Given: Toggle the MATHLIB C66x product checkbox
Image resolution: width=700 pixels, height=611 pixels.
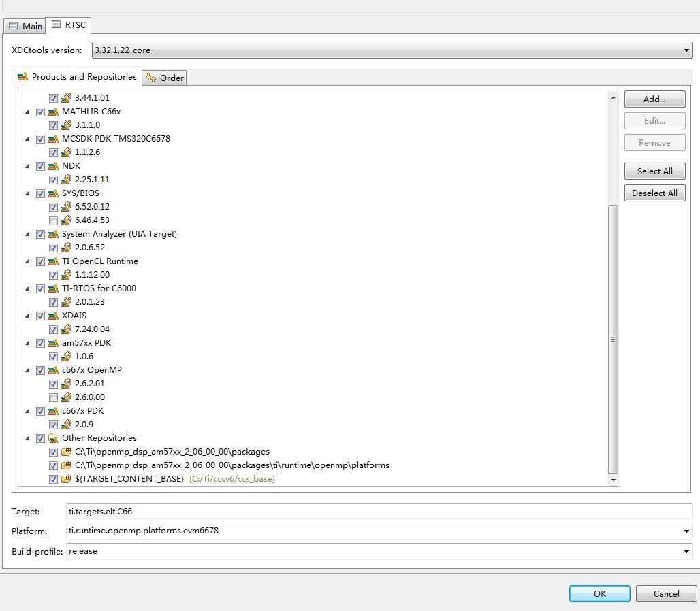Looking at the screenshot, I should pyautogui.click(x=40, y=112).
